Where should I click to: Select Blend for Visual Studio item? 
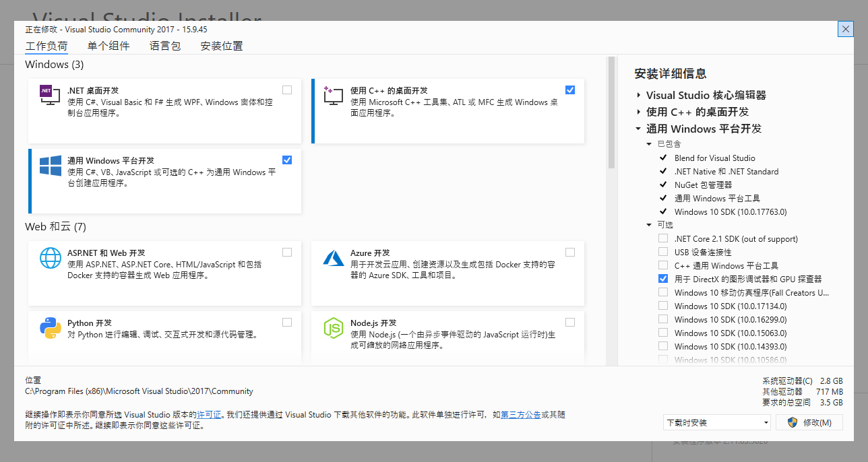point(715,158)
